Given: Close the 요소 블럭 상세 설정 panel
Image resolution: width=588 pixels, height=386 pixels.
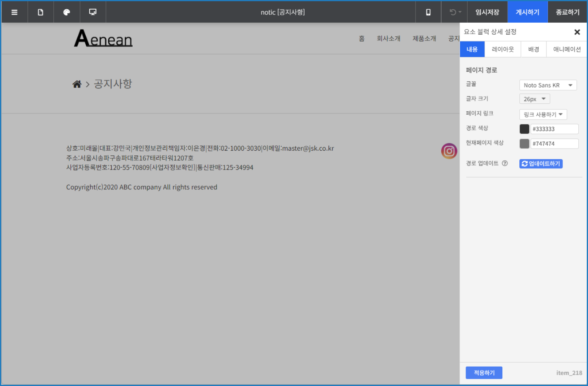Looking at the screenshot, I should pyautogui.click(x=577, y=32).
